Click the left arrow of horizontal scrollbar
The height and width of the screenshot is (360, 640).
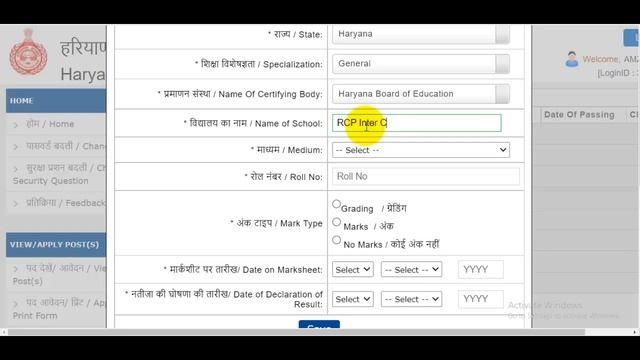pyautogui.click(x=4, y=332)
